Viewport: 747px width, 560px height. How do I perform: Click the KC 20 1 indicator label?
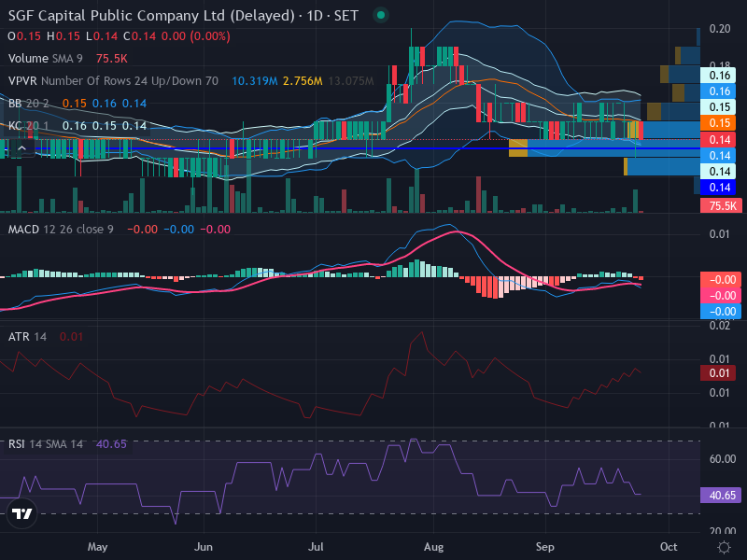coord(29,126)
